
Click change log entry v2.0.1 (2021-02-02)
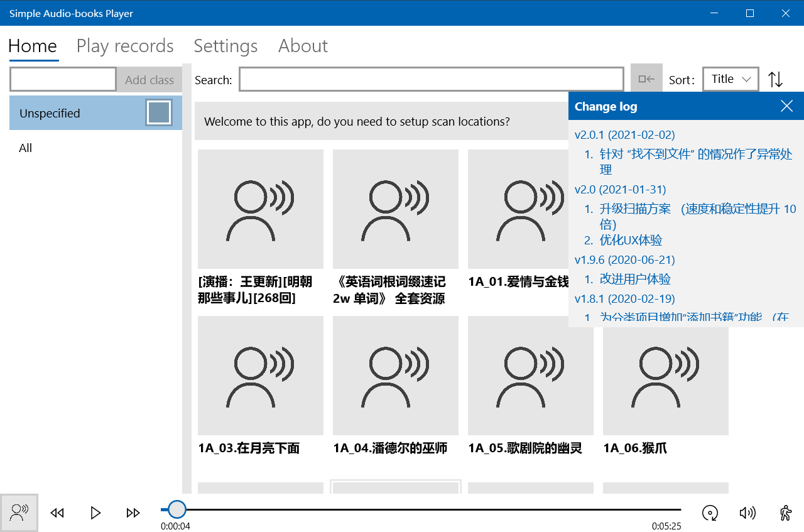[624, 135]
